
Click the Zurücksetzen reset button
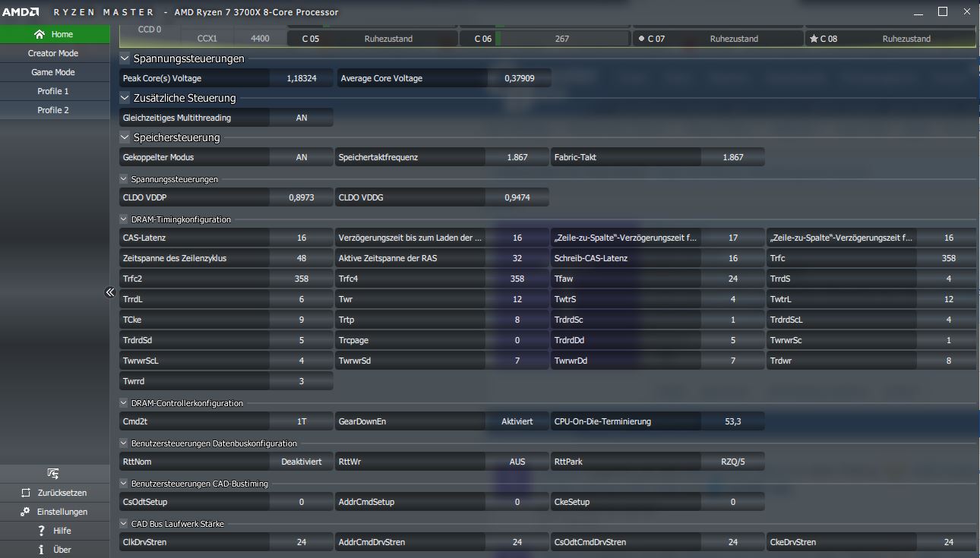[x=55, y=493]
